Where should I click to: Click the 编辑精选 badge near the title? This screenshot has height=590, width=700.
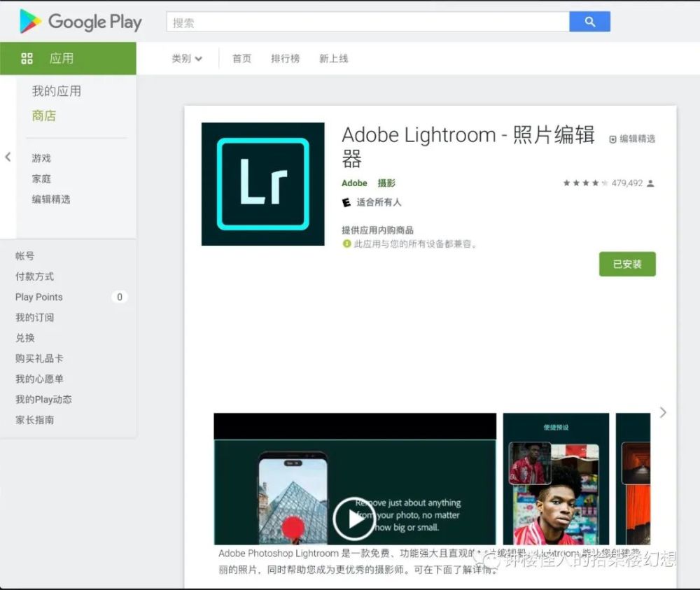[632, 139]
